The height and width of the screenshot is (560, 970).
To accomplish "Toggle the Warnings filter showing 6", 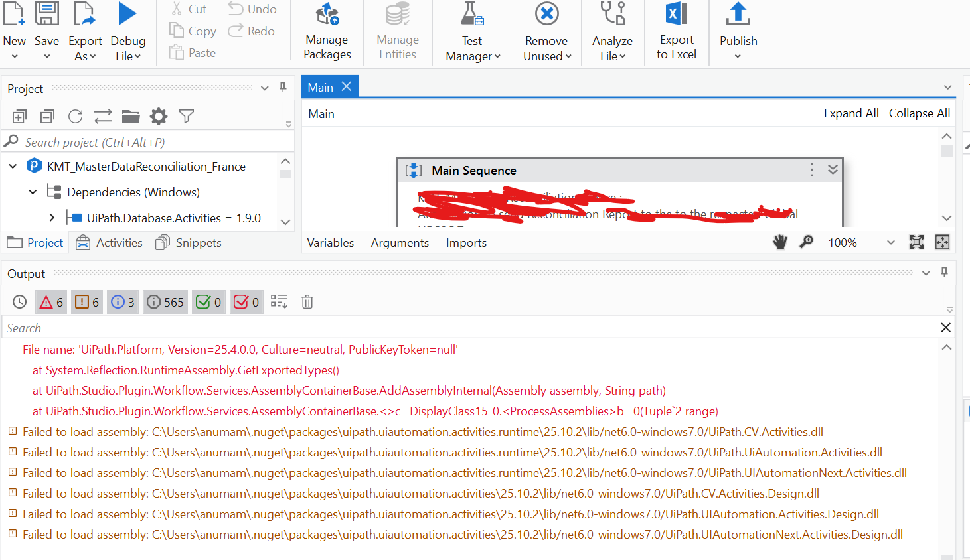I will point(86,301).
